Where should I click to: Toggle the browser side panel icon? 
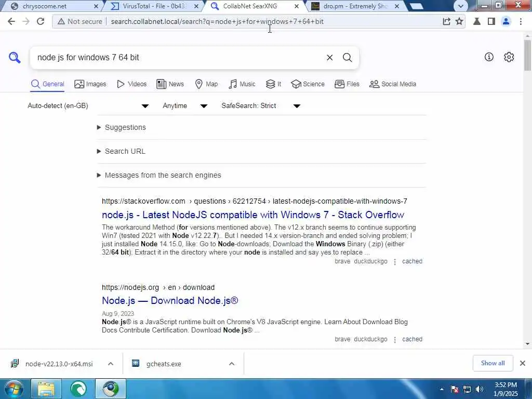491,21
